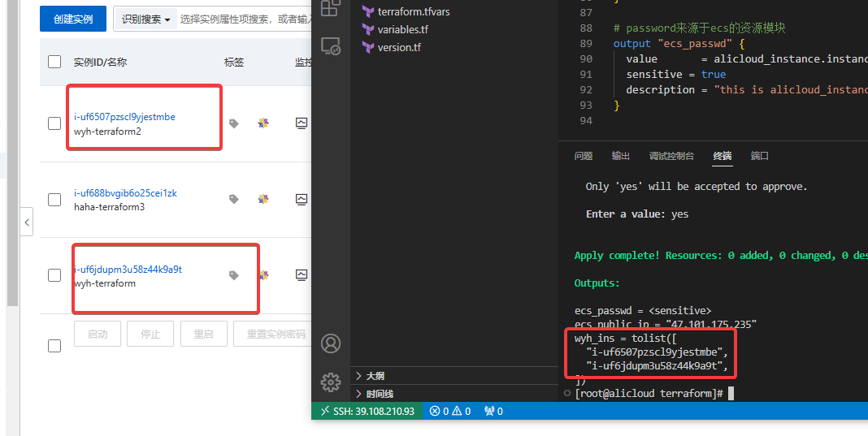The image size is (868, 436).
Task: Open instance link i-uf6507pzscl9yjestmbe
Action: coord(124,117)
